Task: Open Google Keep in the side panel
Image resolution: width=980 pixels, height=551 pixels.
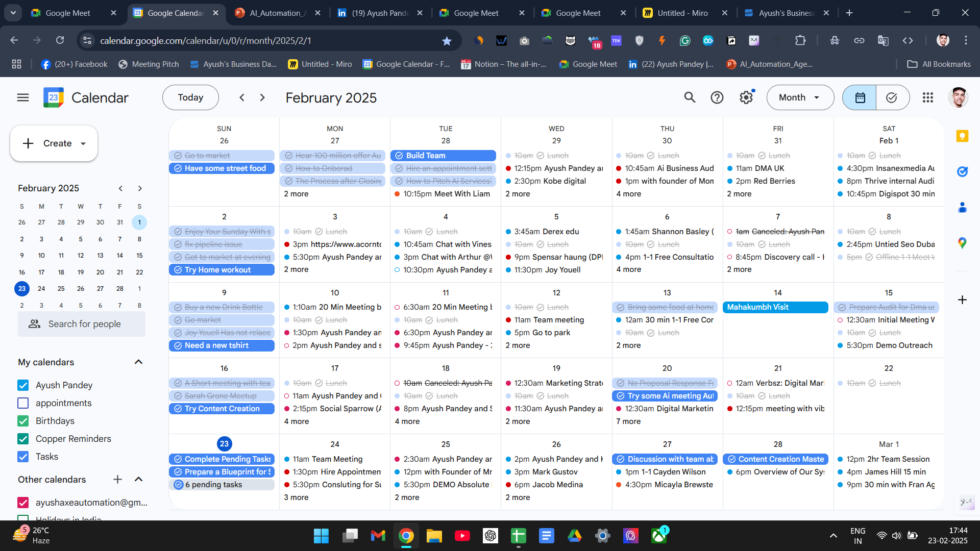Action: [x=962, y=136]
